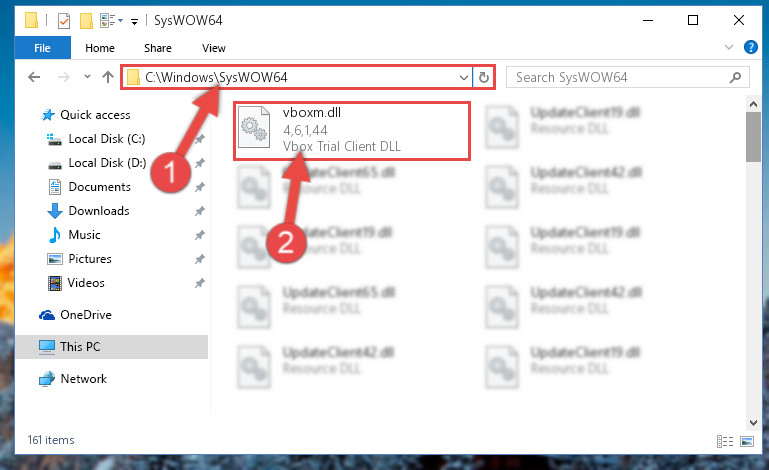Select This PC in navigation pane
Viewport: 769px width, 470px height.
pyautogui.click(x=80, y=347)
